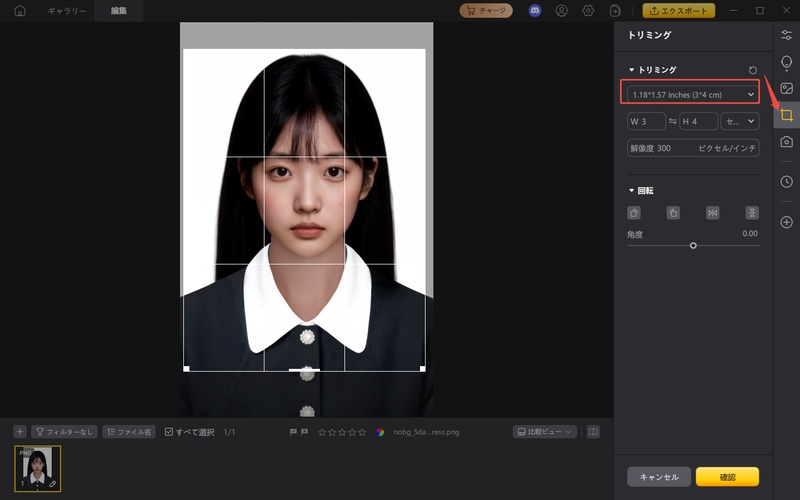Swap width and height values

[x=672, y=121]
